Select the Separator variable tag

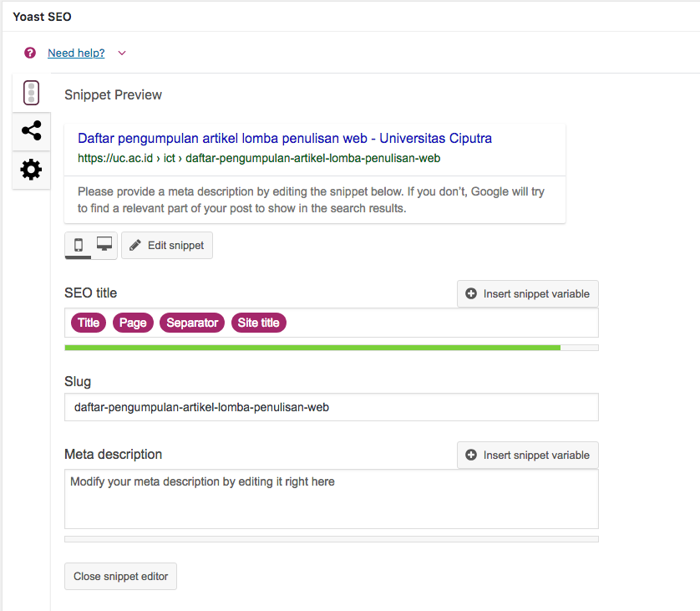pos(192,323)
